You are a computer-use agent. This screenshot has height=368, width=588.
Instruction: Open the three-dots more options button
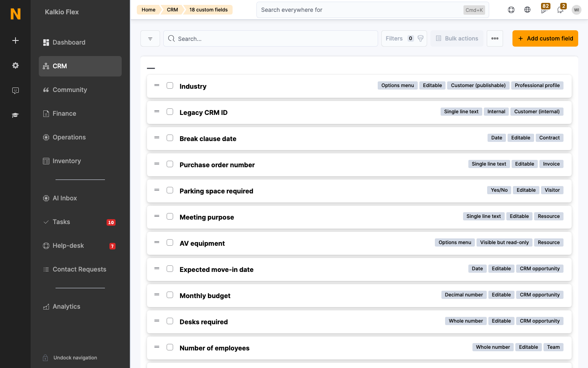click(495, 38)
